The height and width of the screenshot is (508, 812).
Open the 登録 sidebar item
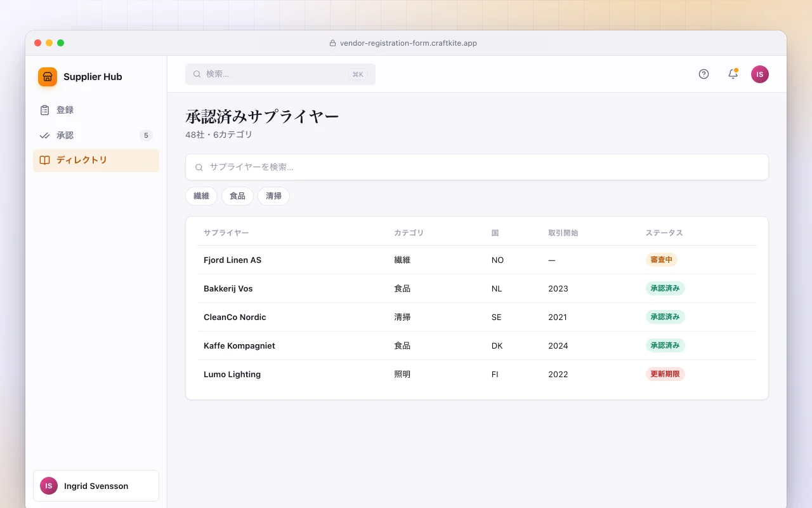pos(96,110)
